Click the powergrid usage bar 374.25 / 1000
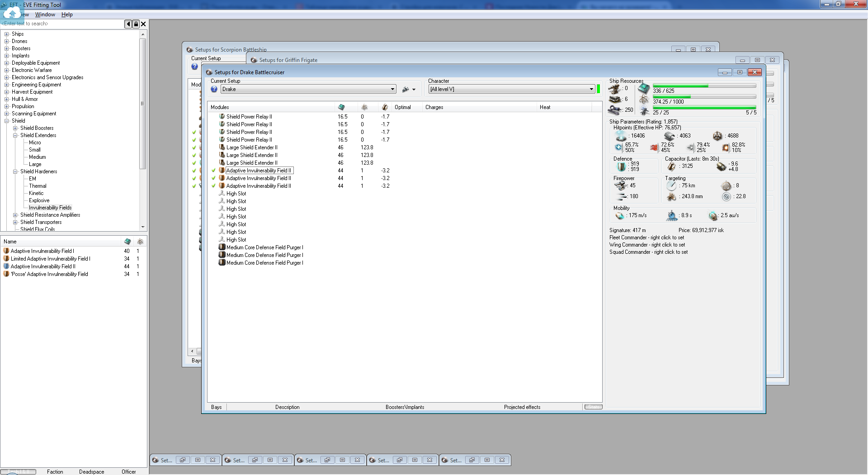Viewport: 868px width, 475px height. [x=704, y=97]
